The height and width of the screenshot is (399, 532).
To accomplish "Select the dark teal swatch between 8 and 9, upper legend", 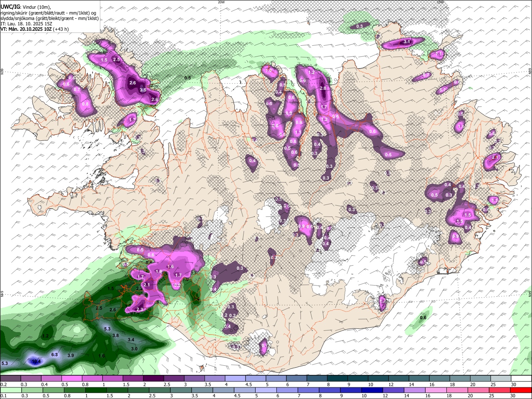I will tap(337, 379).
